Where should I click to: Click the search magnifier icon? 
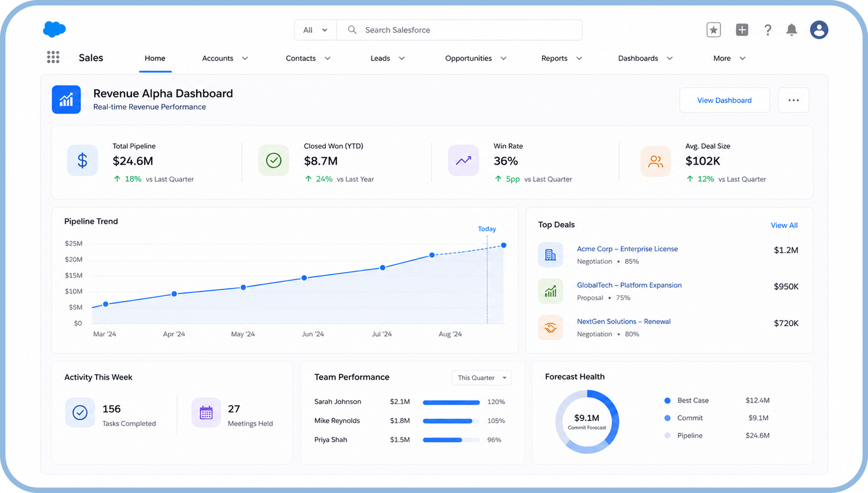[x=352, y=30]
